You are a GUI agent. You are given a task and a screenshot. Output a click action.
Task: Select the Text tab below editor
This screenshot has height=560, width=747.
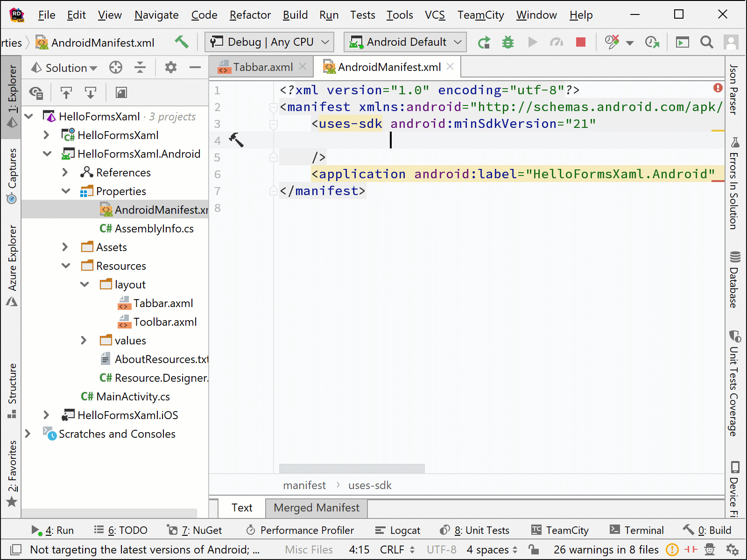point(242,508)
